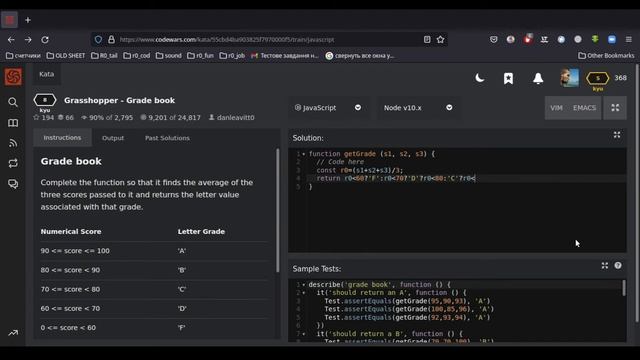Click the site security lock icon
This screenshot has height=360, width=640.
(x=111, y=40)
